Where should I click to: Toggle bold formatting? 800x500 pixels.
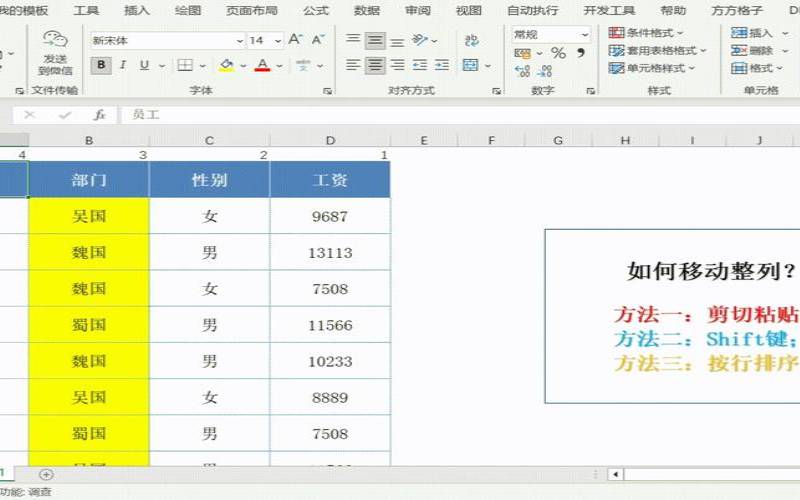click(101, 65)
